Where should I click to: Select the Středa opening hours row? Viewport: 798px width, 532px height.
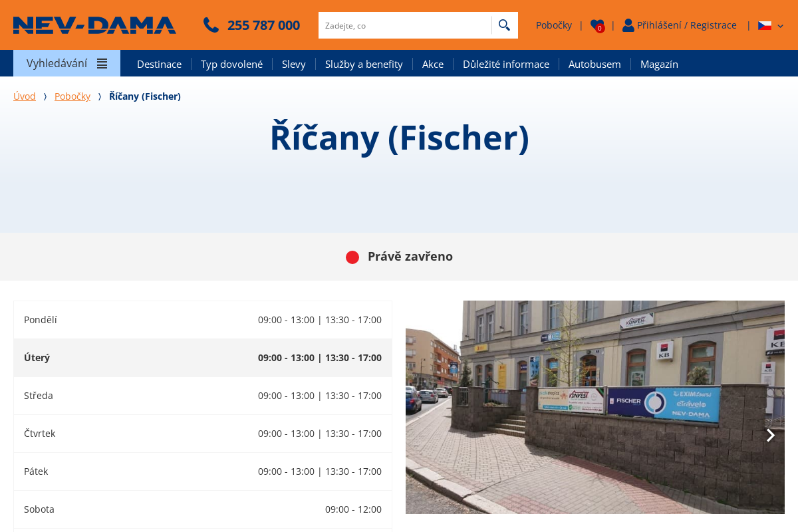click(x=203, y=396)
